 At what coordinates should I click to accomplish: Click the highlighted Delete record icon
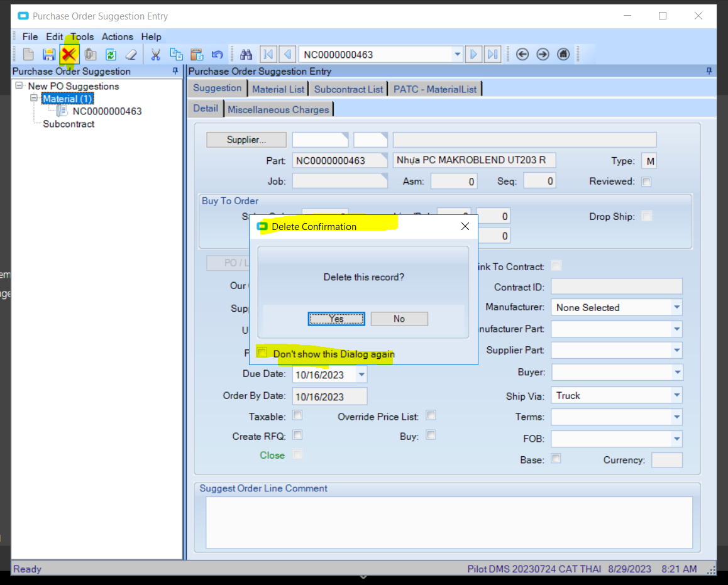69,54
